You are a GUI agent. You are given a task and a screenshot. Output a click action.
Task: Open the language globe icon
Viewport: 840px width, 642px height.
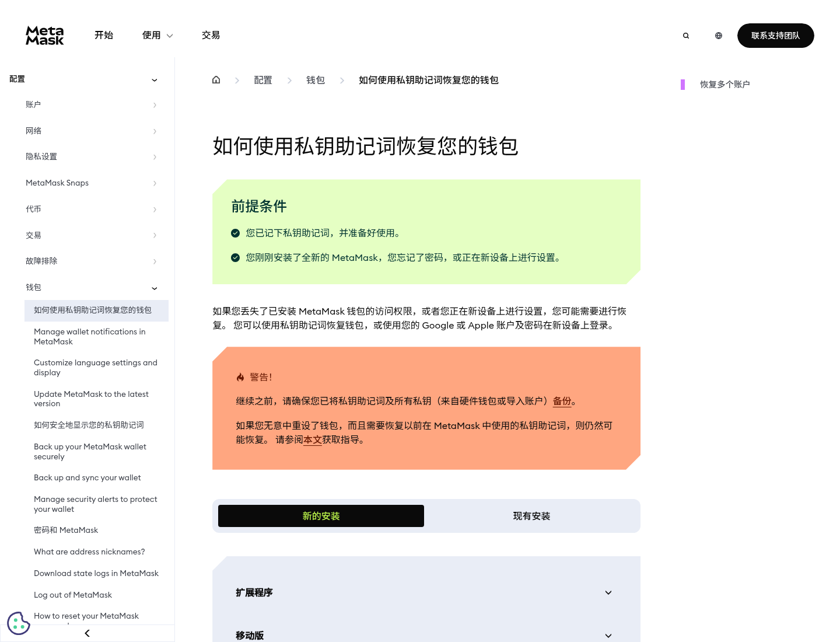719,36
